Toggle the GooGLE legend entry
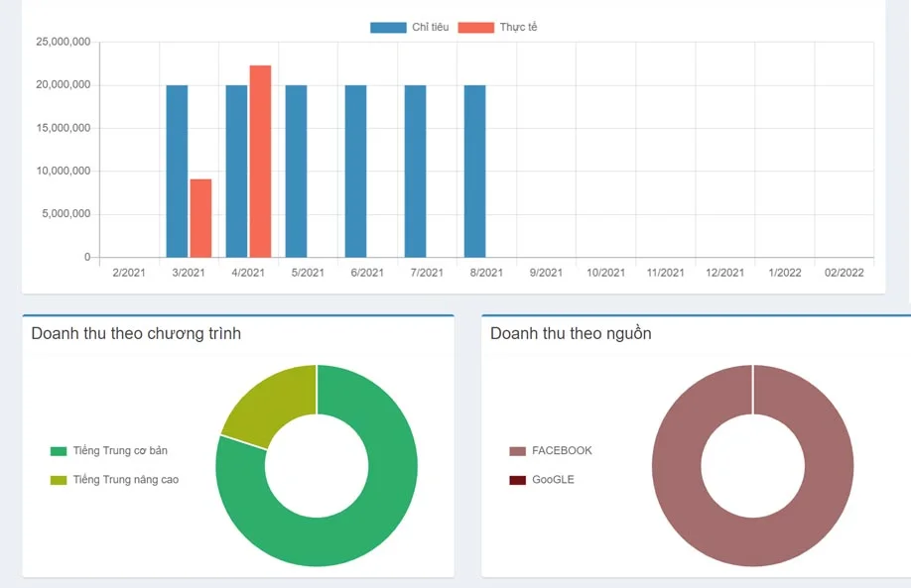This screenshot has width=911, height=588. coord(553,480)
